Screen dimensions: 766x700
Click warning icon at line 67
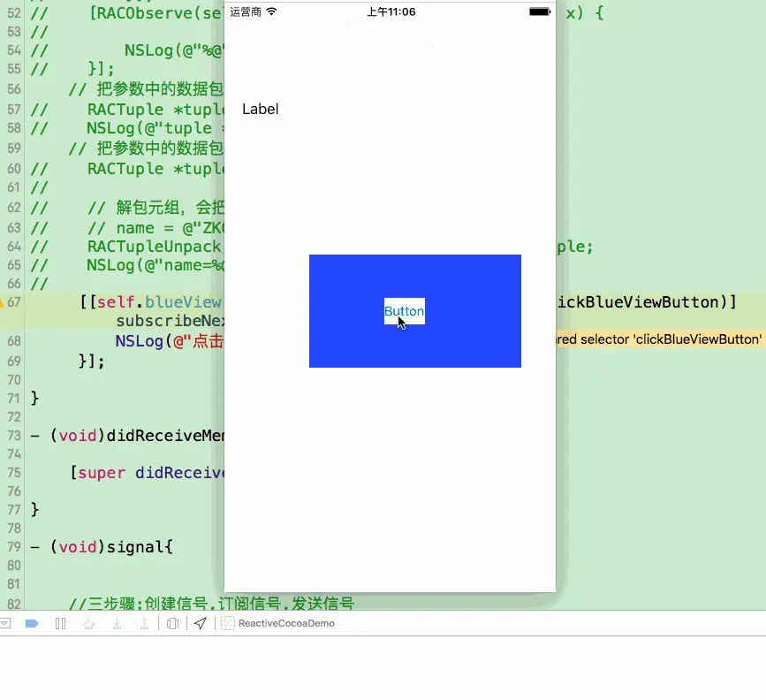tap(2, 302)
